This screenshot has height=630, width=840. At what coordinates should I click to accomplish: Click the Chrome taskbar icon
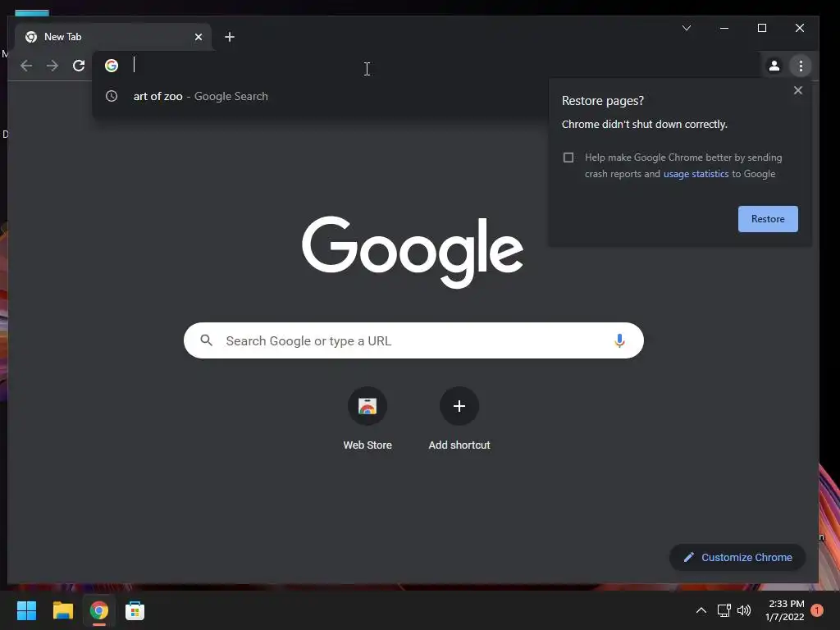(99, 610)
